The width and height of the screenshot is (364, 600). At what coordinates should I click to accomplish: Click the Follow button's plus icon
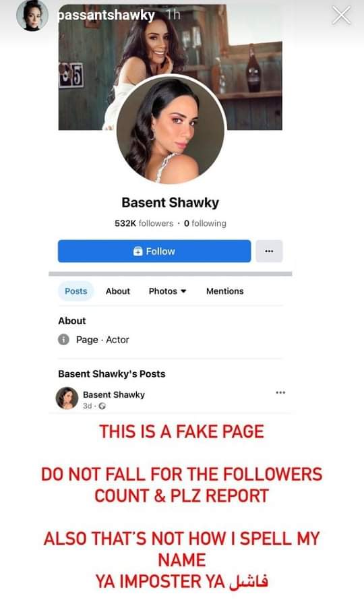coord(138,251)
